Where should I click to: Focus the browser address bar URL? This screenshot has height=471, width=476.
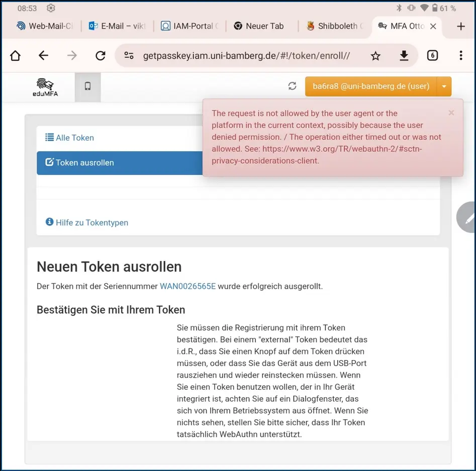click(x=246, y=56)
